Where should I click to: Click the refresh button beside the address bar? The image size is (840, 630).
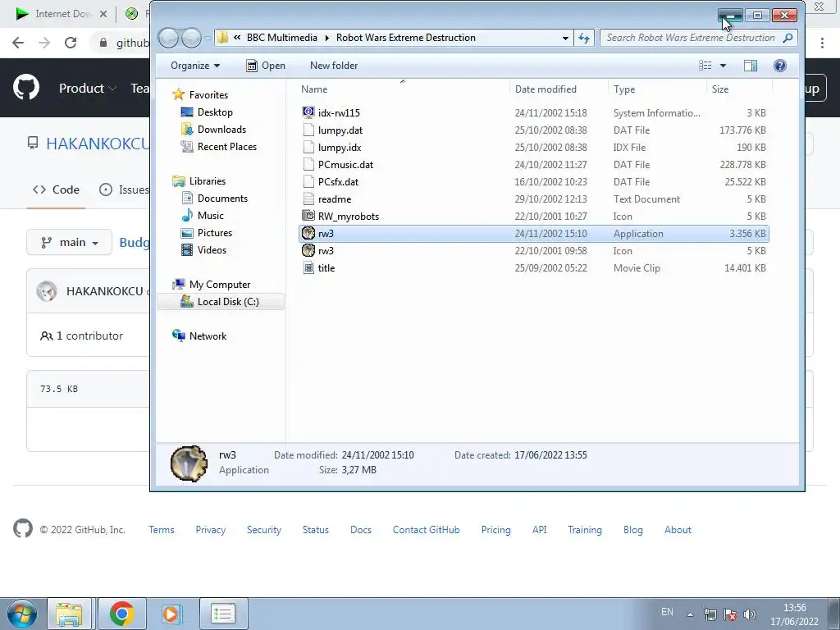(584, 38)
